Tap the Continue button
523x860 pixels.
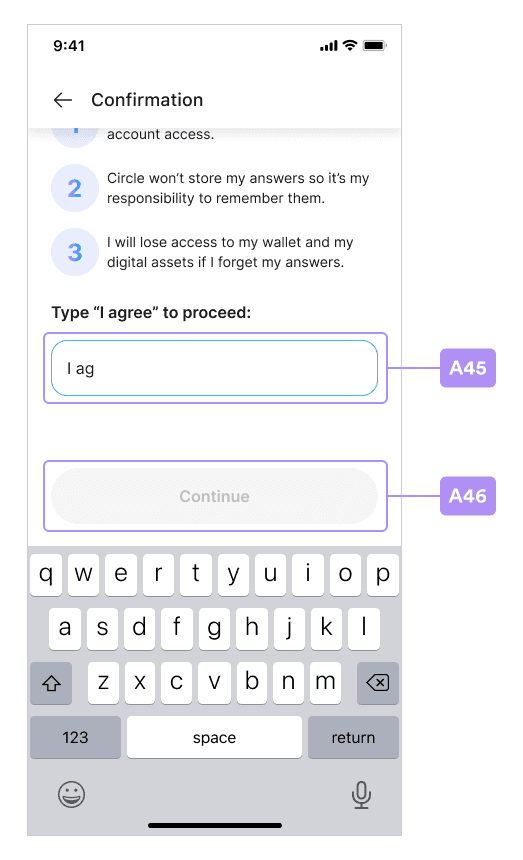point(214,496)
